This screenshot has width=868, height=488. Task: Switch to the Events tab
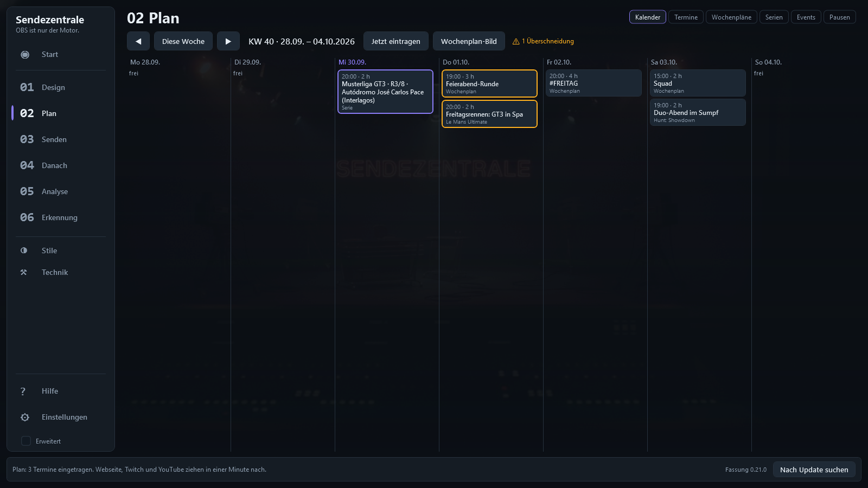(x=806, y=17)
